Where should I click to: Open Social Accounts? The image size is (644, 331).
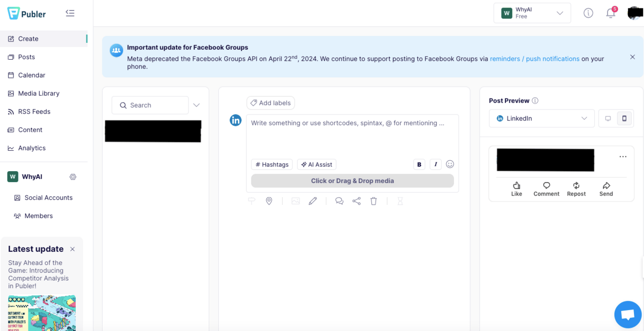pyautogui.click(x=44, y=198)
